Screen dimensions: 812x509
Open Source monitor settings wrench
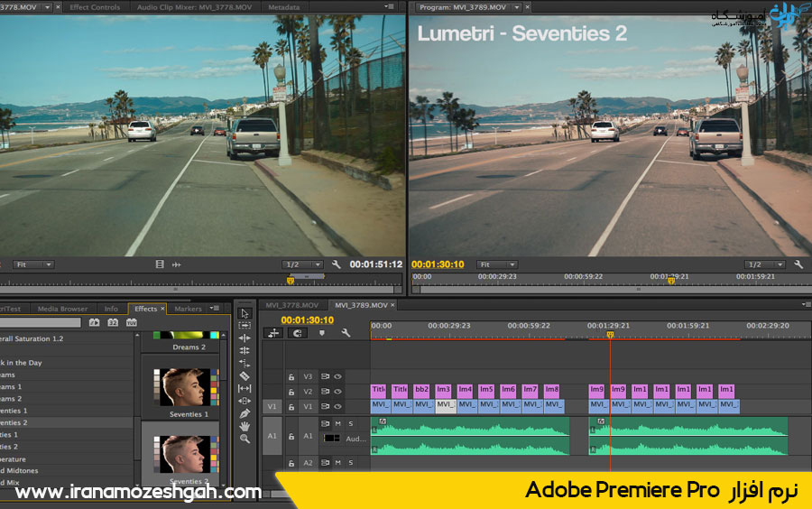337,264
